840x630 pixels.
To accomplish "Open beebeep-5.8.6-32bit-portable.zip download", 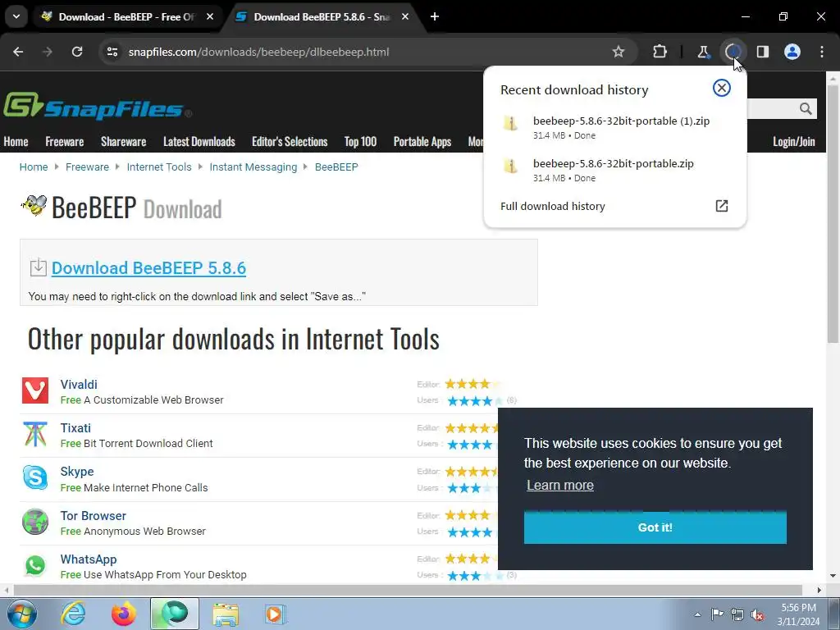I will pos(614,171).
